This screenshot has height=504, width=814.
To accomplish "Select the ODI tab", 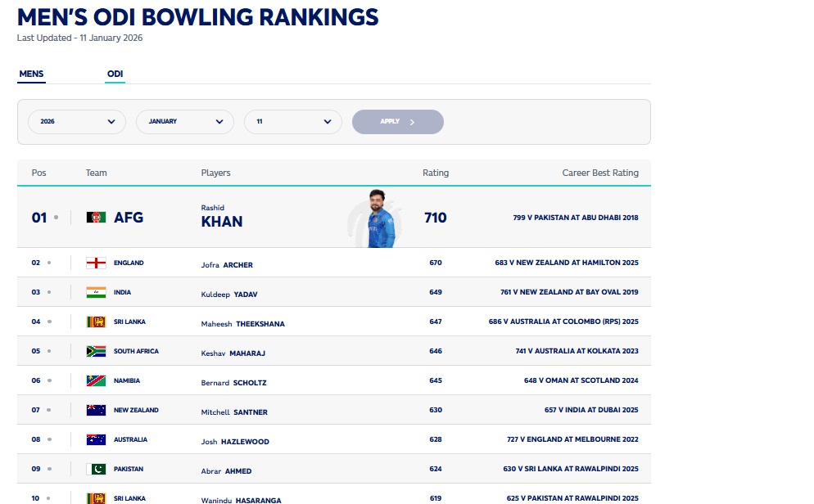I will click(x=115, y=74).
